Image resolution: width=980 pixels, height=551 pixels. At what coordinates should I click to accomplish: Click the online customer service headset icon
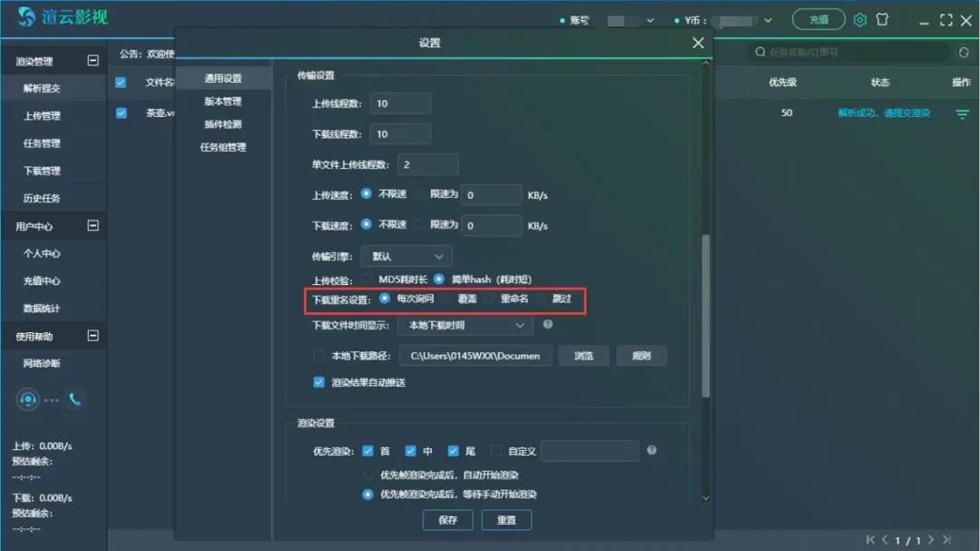pyautogui.click(x=28, y=399)
